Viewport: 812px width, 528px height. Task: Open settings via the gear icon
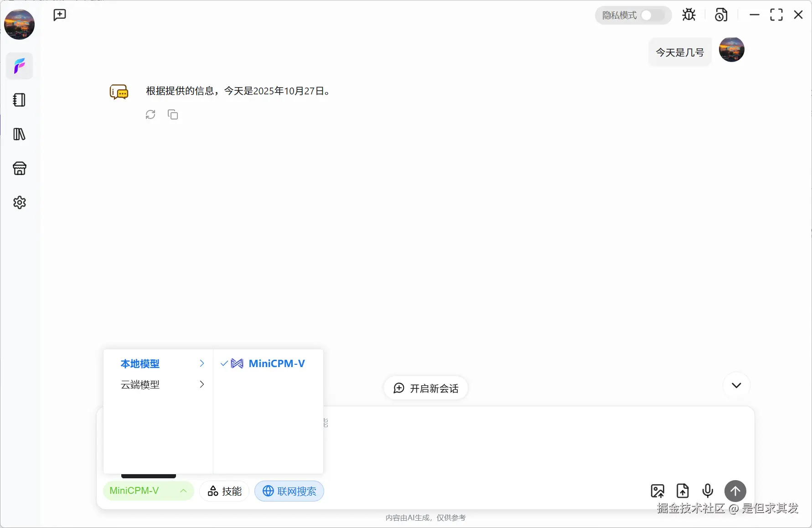pyautogui.click(x=19, y=202)
